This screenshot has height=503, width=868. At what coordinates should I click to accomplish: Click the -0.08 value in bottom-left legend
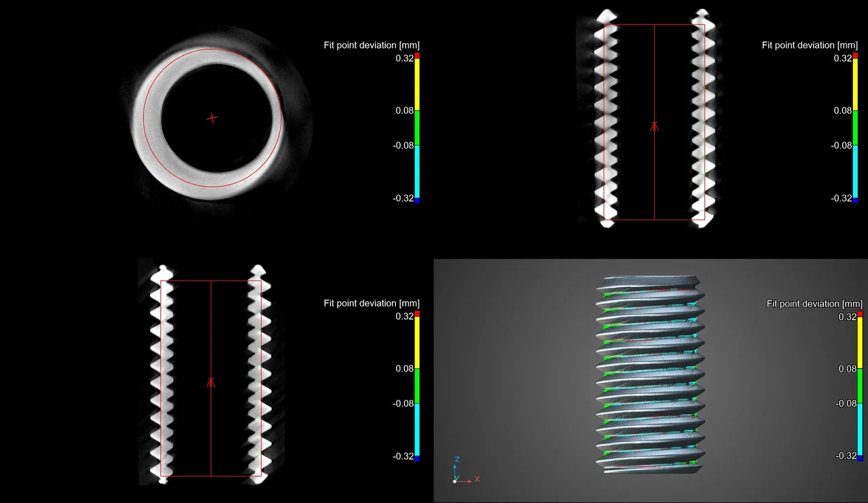tap(404, 404)
